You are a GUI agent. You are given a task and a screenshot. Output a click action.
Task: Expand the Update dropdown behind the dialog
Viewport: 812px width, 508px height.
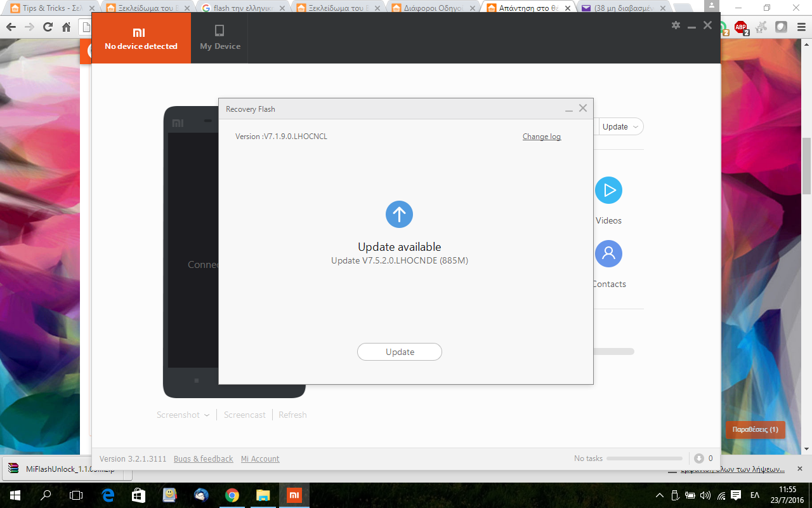click(x=620, y=126)
